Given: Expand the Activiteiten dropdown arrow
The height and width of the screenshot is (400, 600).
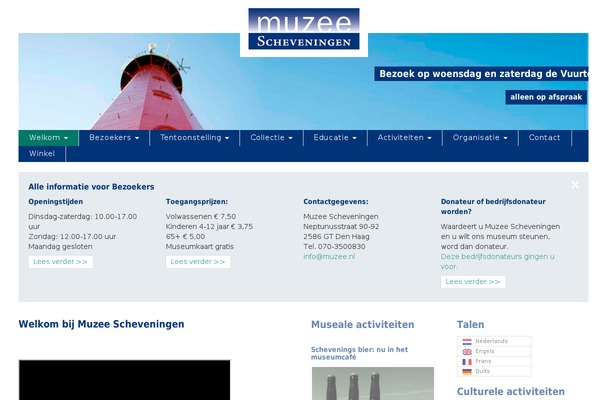Looking at the screenshot, I should click(x=429, y=138).
